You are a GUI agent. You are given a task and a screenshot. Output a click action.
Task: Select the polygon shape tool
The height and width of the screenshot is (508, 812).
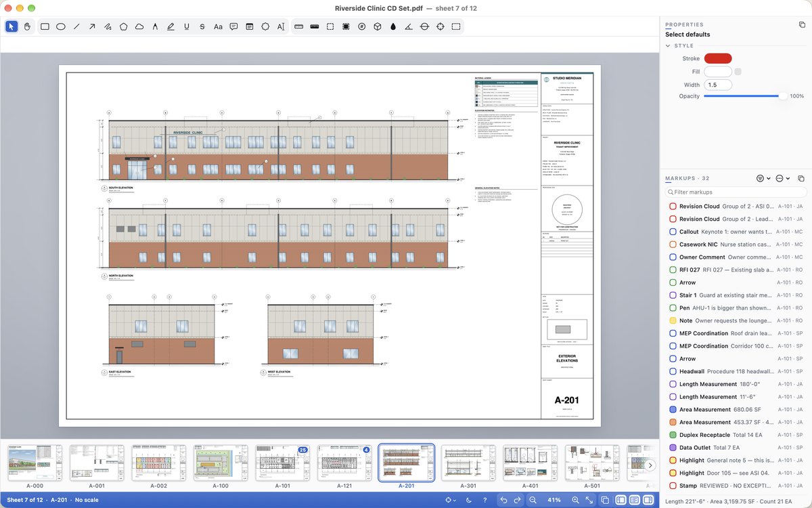pos(123,26)
